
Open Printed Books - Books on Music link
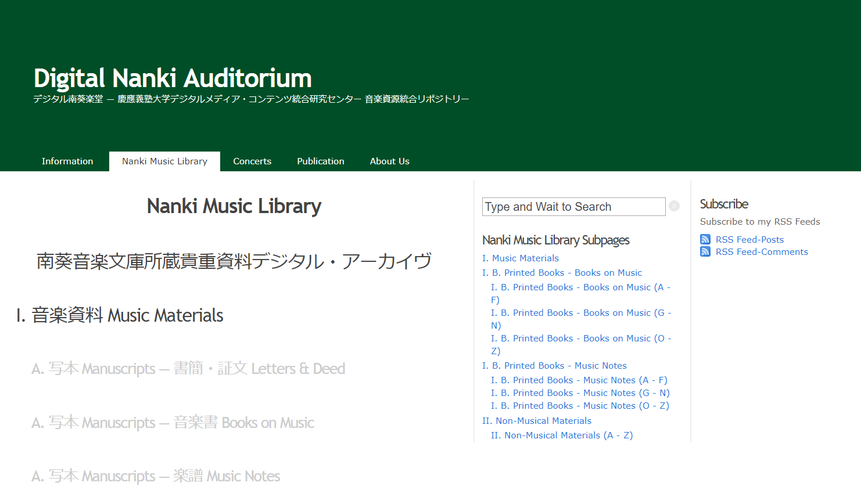[562, 272]
